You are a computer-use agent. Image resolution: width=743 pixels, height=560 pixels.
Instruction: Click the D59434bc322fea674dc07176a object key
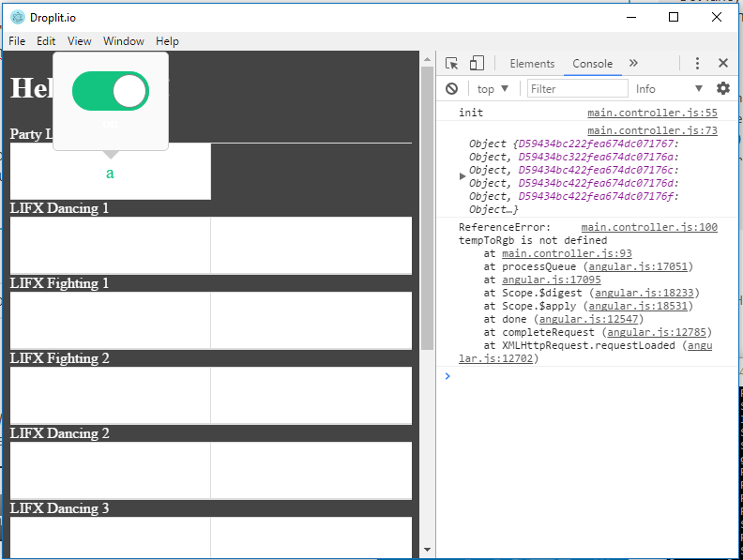pyautogui.click(x=596, y=157)
